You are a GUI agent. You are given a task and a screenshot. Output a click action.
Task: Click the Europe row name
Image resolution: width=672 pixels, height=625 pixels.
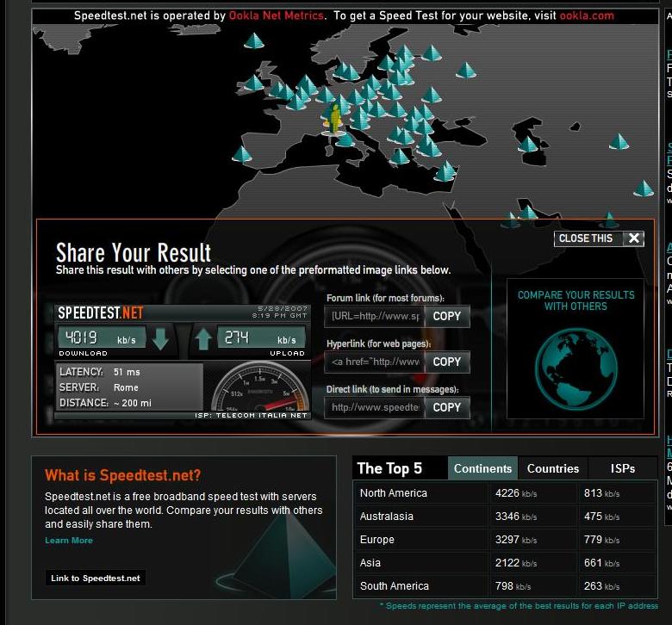coord(376,539)
